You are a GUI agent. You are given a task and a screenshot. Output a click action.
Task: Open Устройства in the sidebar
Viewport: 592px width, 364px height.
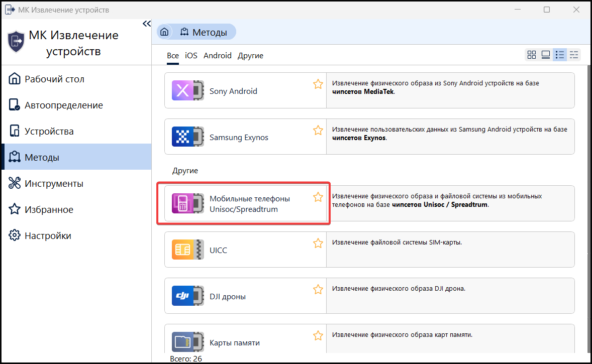(77, 131)
